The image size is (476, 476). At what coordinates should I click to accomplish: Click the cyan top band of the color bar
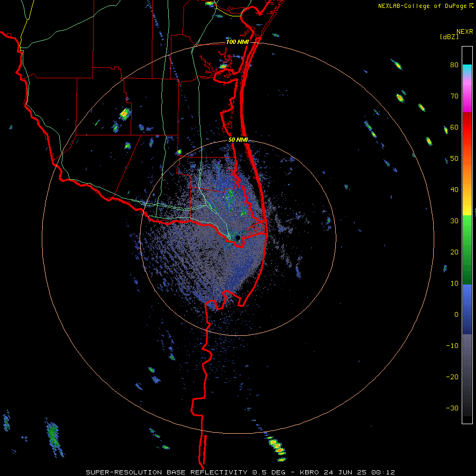point(467,68)
